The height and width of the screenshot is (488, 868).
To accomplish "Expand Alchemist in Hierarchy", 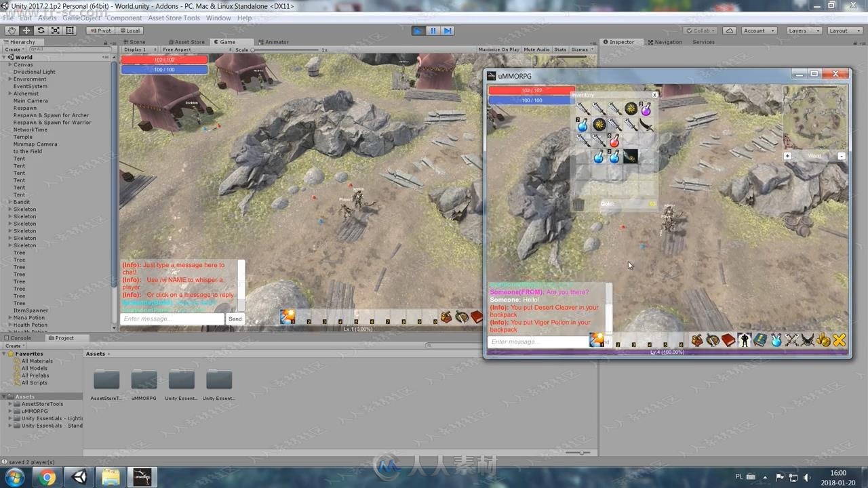I will pyautogui.click(x=10, y=94).
